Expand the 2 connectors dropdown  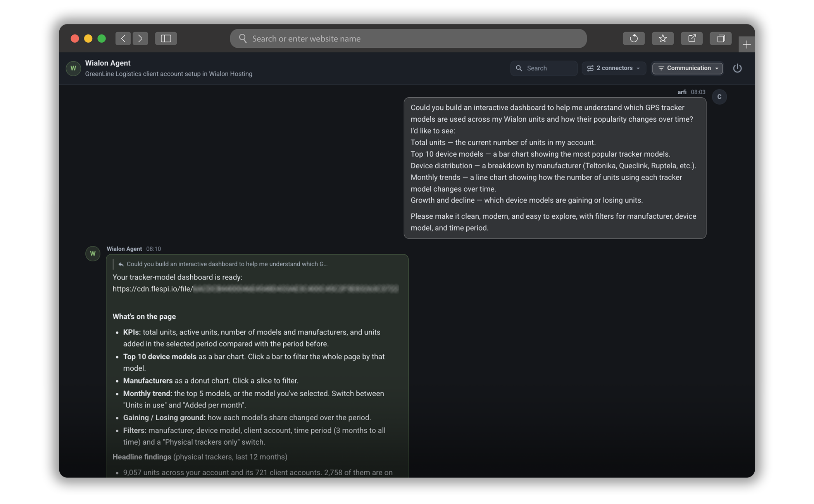point(614,68)
